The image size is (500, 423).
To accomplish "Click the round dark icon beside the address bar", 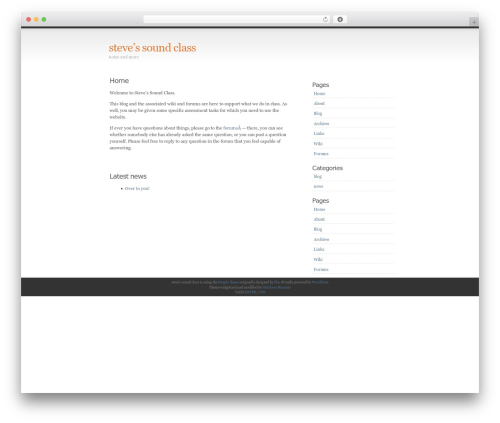I will 340,19.
